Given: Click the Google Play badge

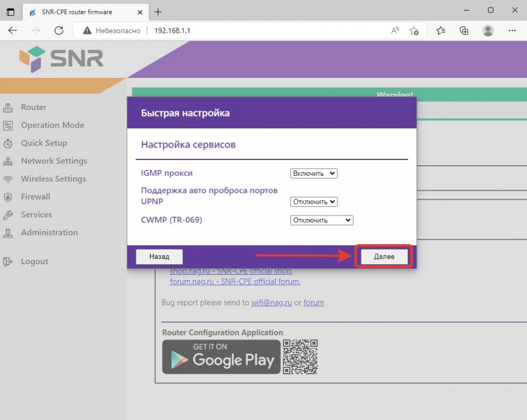Looking at the screenshot, I should (x=221, y=357).
